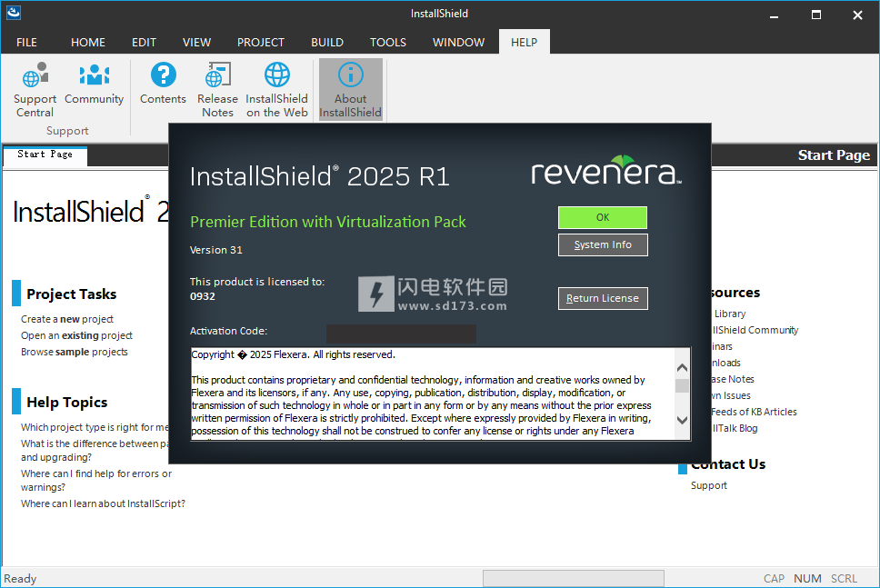The width and height of the screenshot is (880, 588).
Task: Minimize the InstallShield window
Action: click(774, 15)
